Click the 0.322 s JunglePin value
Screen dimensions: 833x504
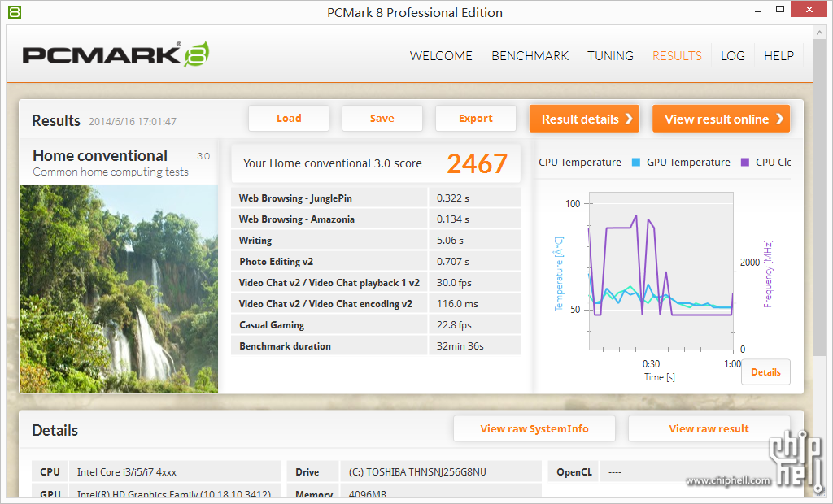452,198
